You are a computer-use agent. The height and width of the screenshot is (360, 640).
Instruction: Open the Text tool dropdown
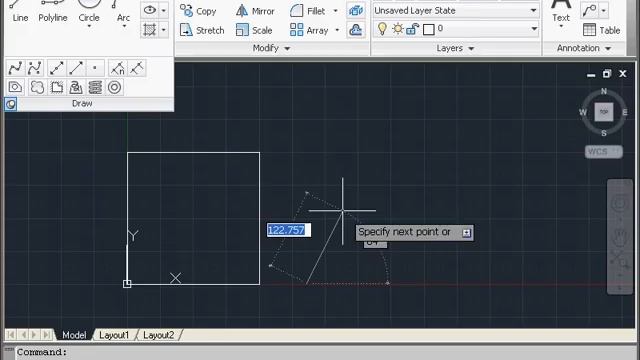(561, 27)
